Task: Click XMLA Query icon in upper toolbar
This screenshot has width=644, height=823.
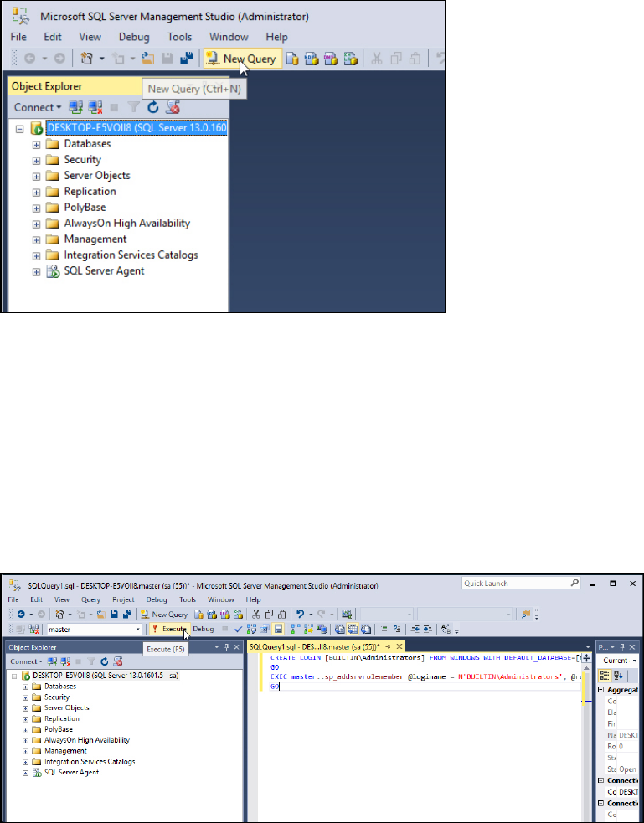Action: [351, 59]
